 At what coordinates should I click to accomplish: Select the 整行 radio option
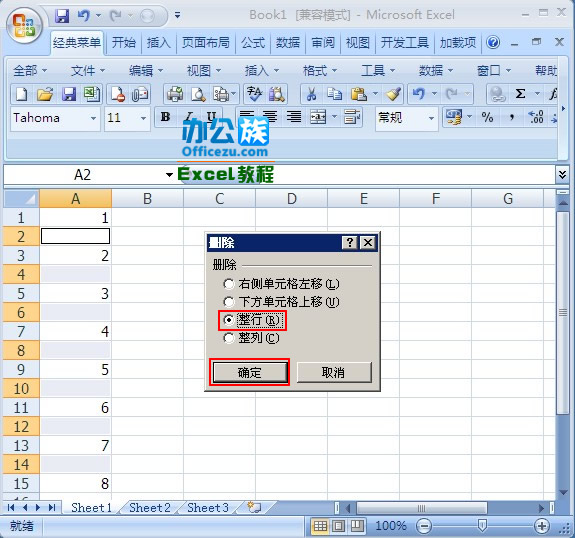pyautogui.click(x=228, y=320)
